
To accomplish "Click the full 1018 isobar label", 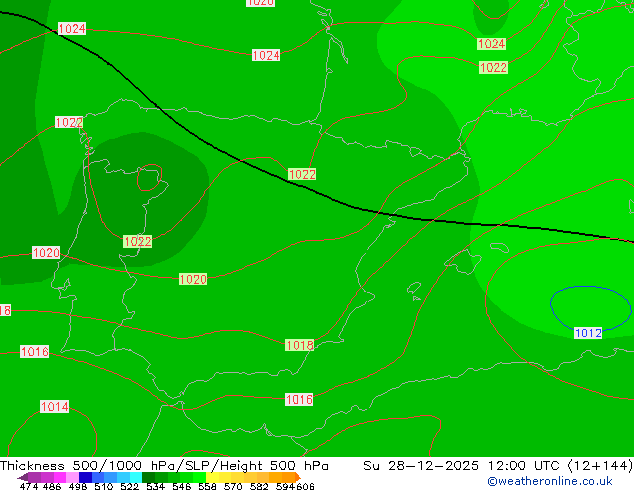I will click(x=299, y=345).
